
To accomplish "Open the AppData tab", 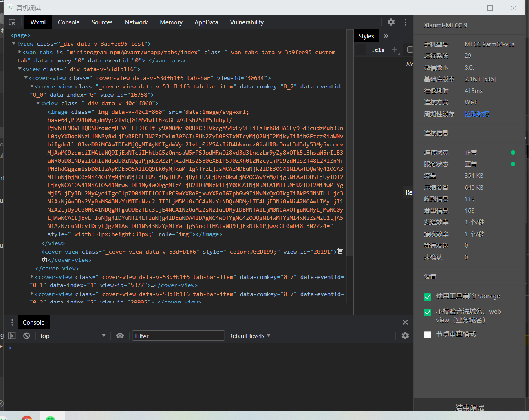I will click(206, 22).
